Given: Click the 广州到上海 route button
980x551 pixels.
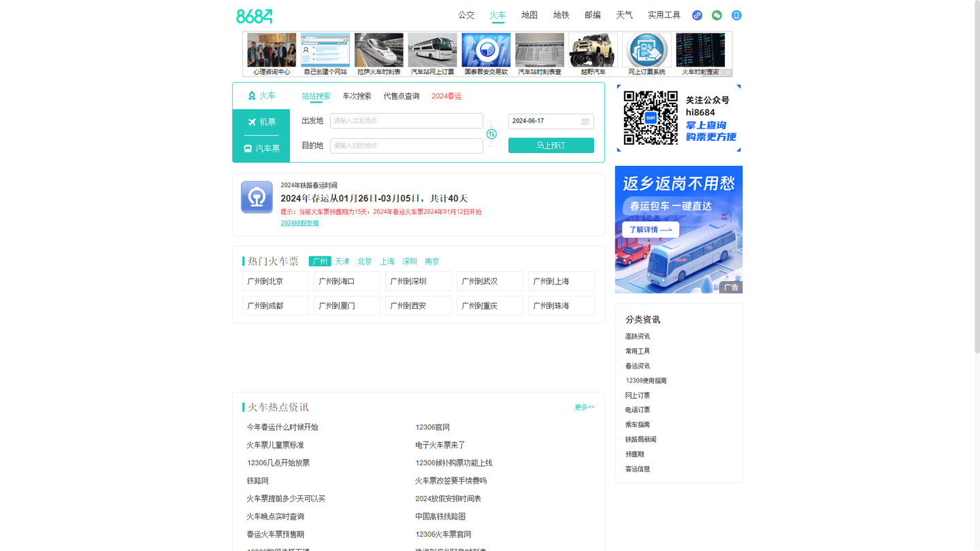Looking at the screenshot, I should pyautogui.click(x=561, y=281).
